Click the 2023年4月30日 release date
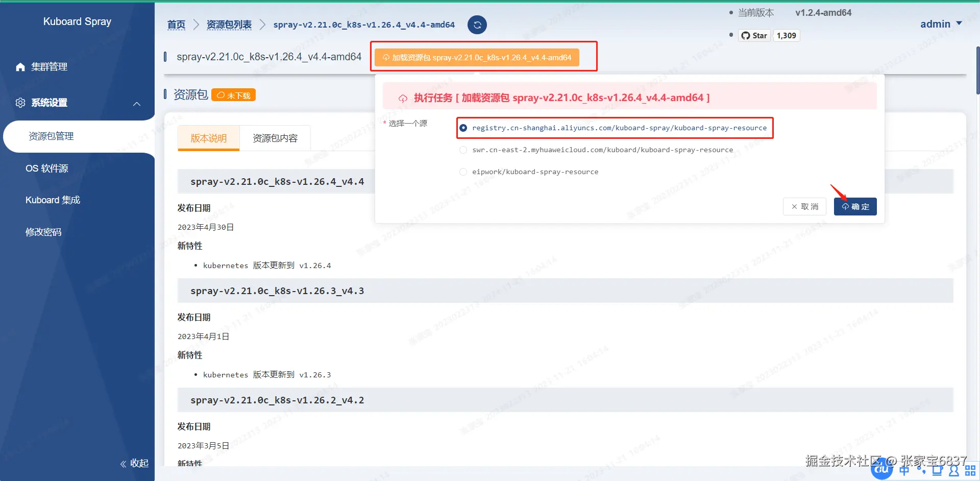The height and width of the screenshot is (481, 980). 206,227
